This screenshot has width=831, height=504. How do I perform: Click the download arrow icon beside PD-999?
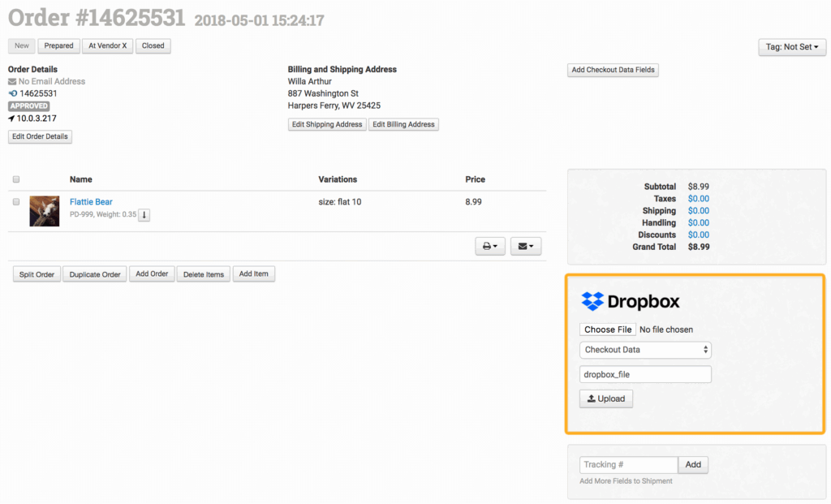[144, 215]
